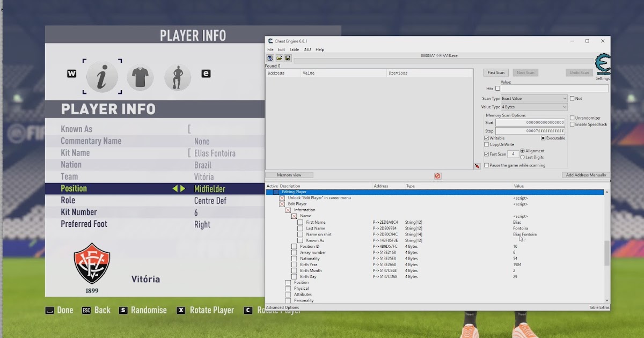Click the Jersey number value 6 in table
The image size is (644, 338).
(x=514, y=252)
